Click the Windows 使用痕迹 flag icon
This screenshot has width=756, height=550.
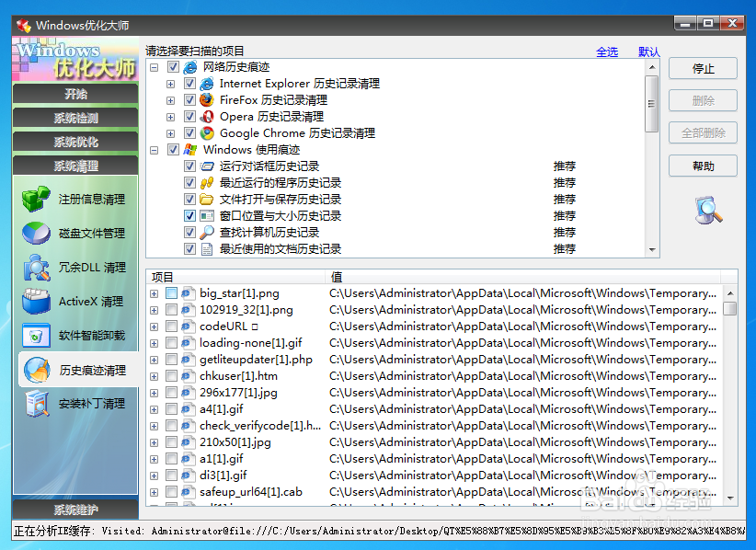190,149
